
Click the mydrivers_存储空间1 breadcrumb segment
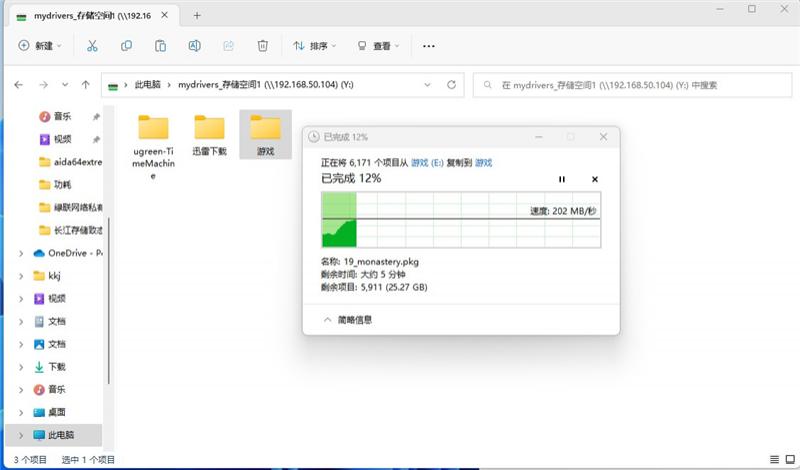pos(266,85)
